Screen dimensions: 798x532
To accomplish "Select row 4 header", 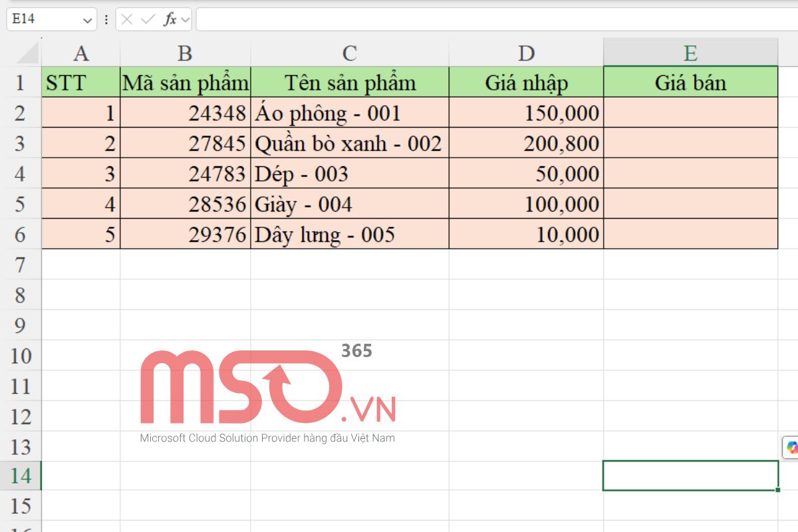I will (21, 174).
